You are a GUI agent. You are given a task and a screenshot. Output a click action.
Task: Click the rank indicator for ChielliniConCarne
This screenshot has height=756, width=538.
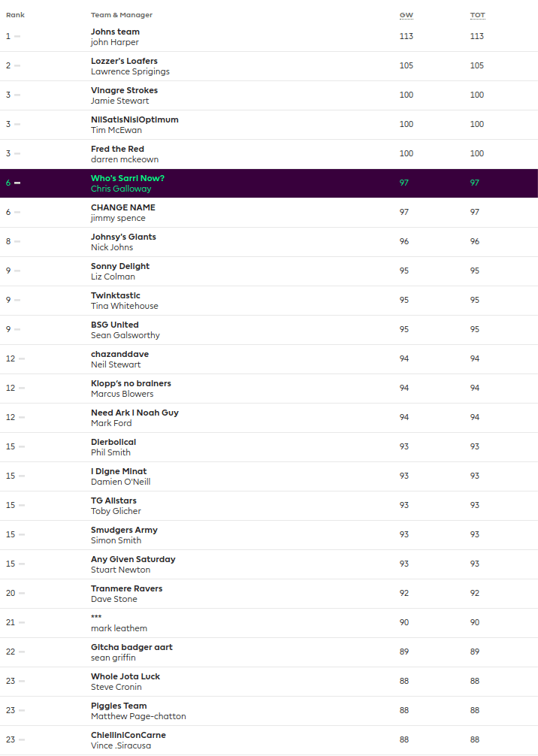tap(22, 739)
